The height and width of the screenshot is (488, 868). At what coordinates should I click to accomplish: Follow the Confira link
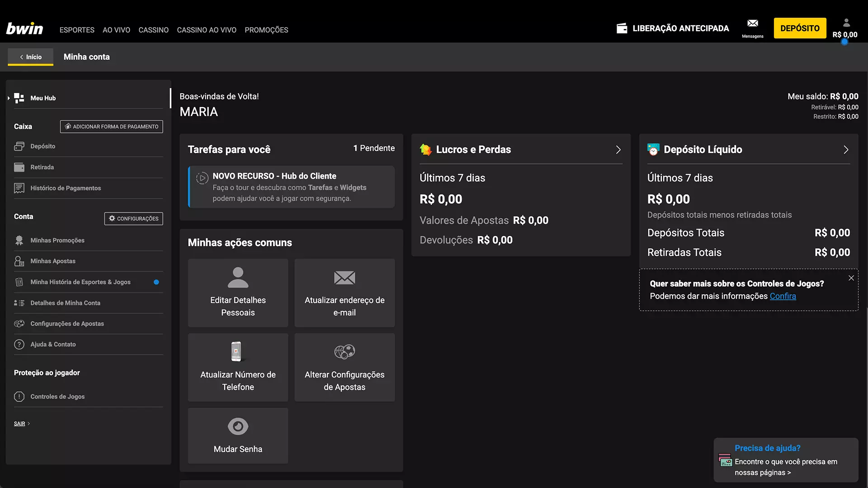(783, 296)
